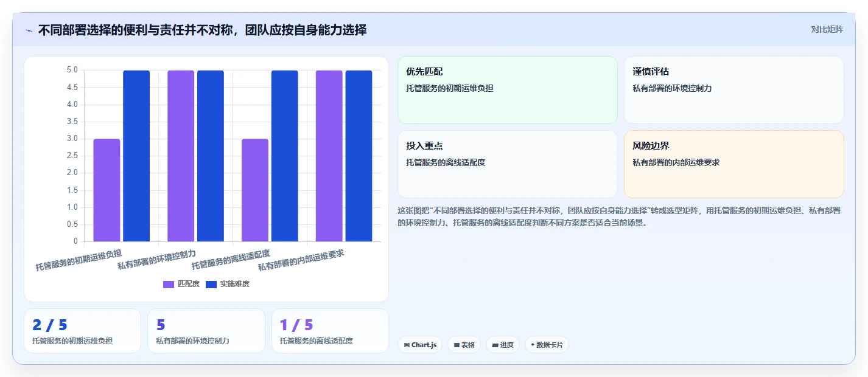Click the 数据卡片 tag chip
The width and height of the screenshot is (868, 377).
[547, 345]
